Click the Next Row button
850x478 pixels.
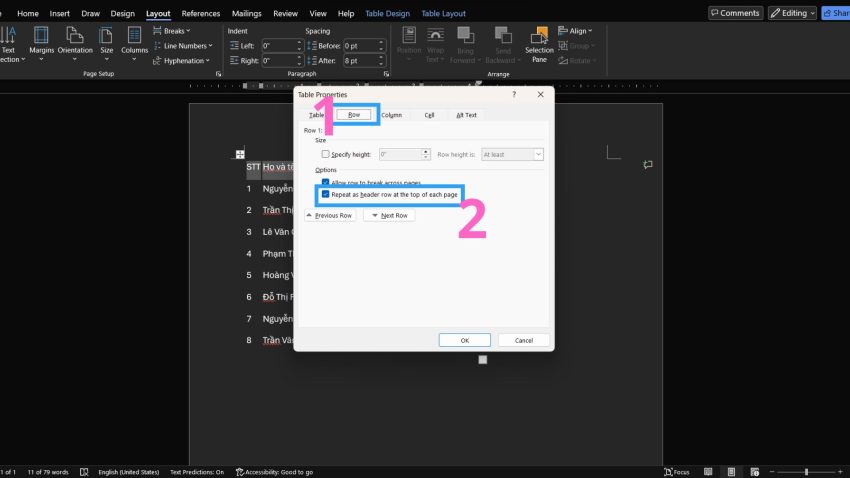point(389,215)
